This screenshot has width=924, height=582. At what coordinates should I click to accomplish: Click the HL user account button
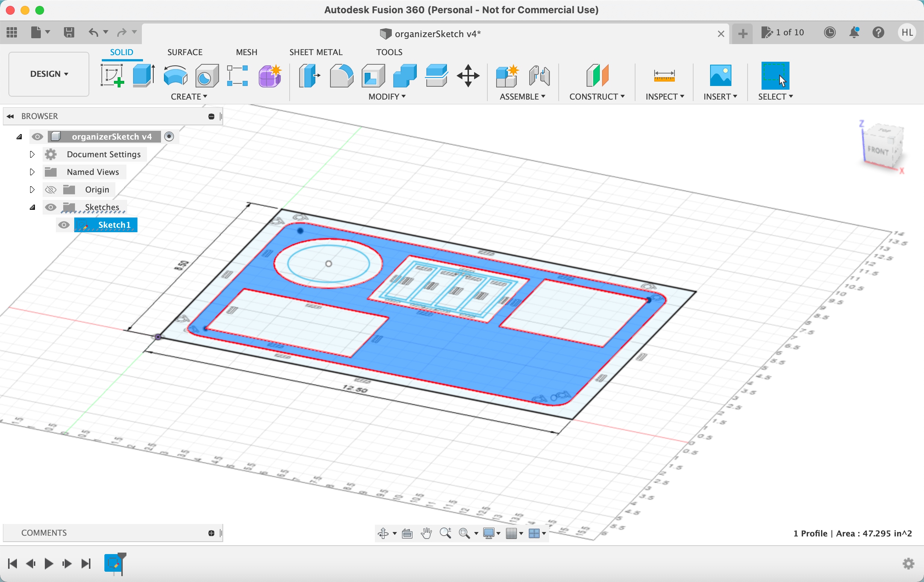tap(907, 33)
